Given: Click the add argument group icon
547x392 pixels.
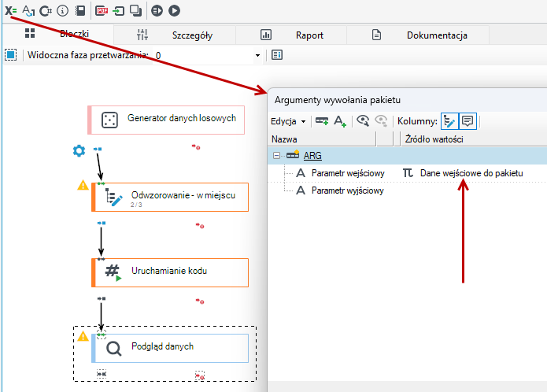Looking at the screenshot, I should click(x=322, y=121).
